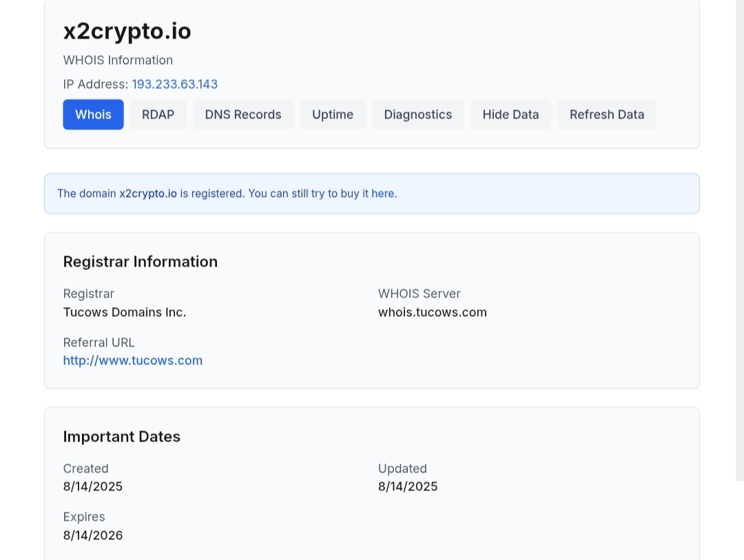Click the Hide Data button
This screenshot has height=560, width=744.
point(510,114)
